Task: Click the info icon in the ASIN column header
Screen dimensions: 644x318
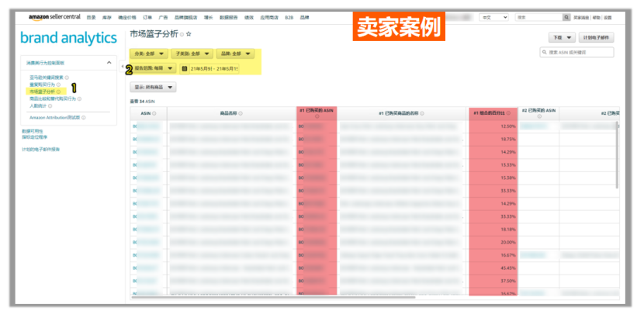Action: [x=154, y=114]
